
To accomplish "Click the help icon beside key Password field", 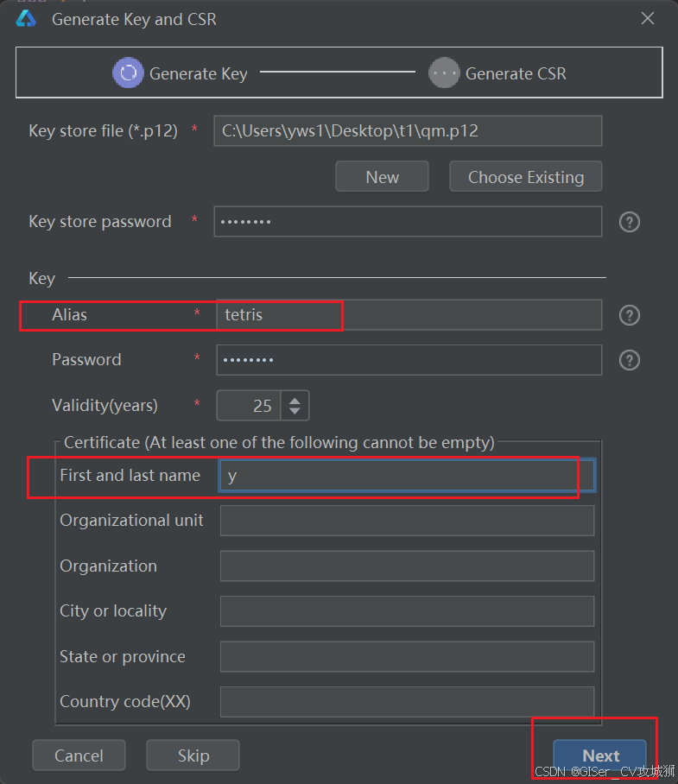I will pos(629,360).
